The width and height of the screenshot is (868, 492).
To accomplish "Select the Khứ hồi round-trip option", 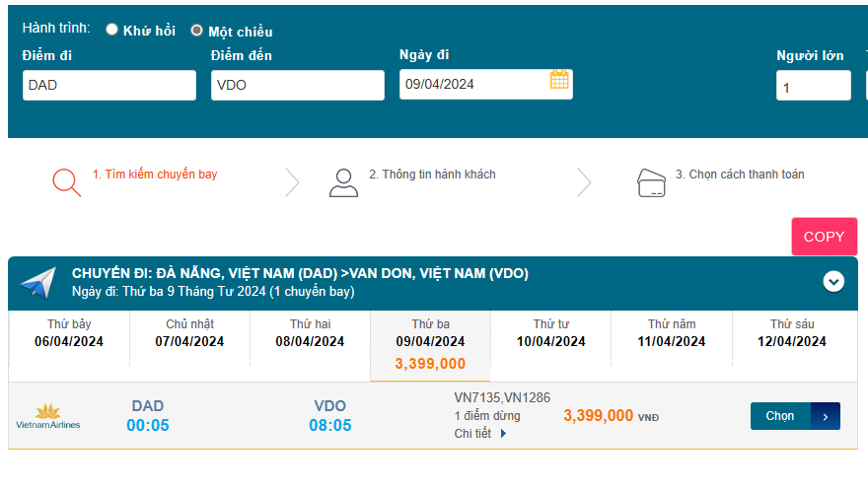I will (x=112, y=30).
